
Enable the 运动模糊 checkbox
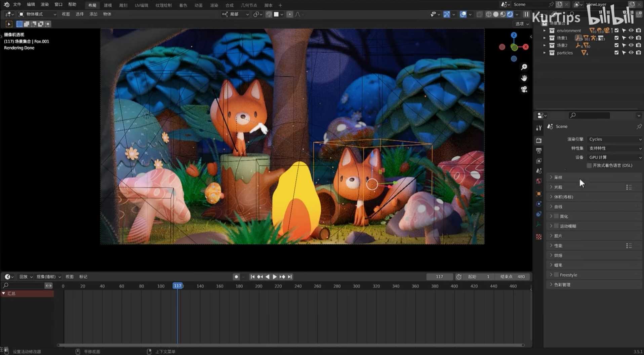(x=556, y=226)
